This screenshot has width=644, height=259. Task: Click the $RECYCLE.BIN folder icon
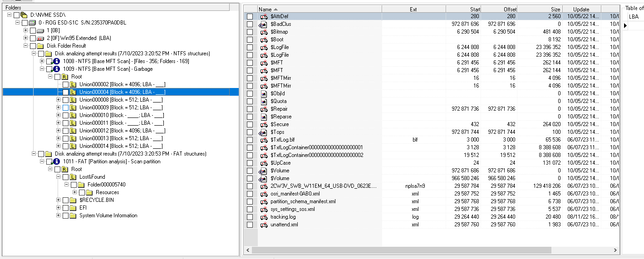tap(73, 200)
